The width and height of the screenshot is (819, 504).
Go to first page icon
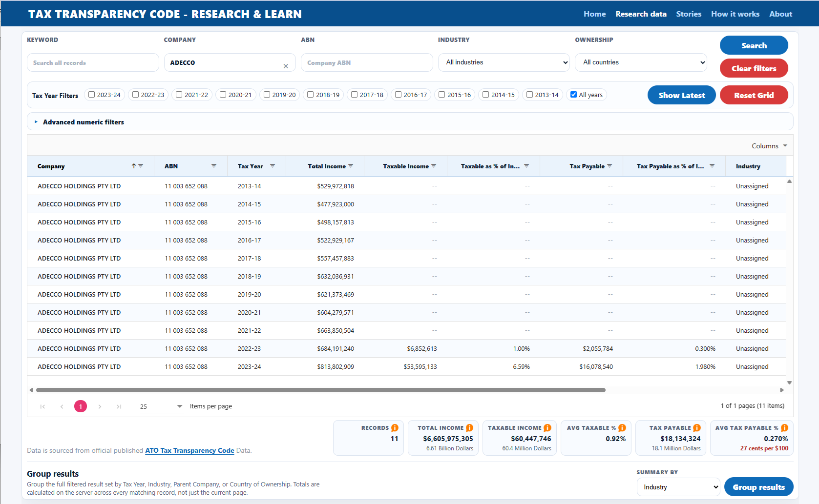tap(42, 406)
